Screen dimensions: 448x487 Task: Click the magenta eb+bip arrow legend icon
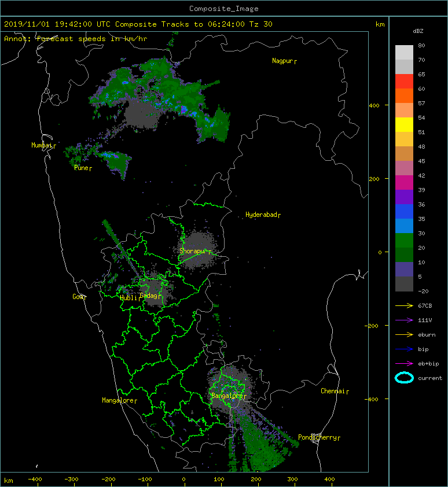point(404,364)
